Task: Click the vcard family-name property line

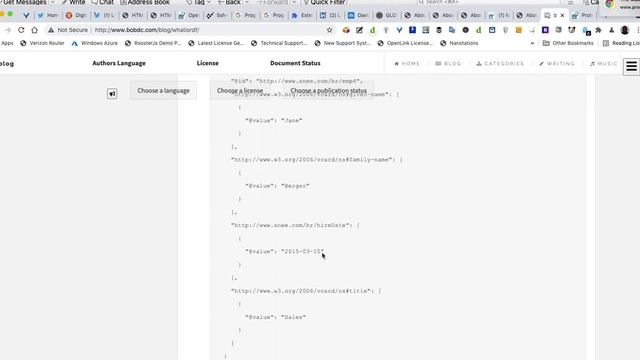Action: (x=317, y=160)
